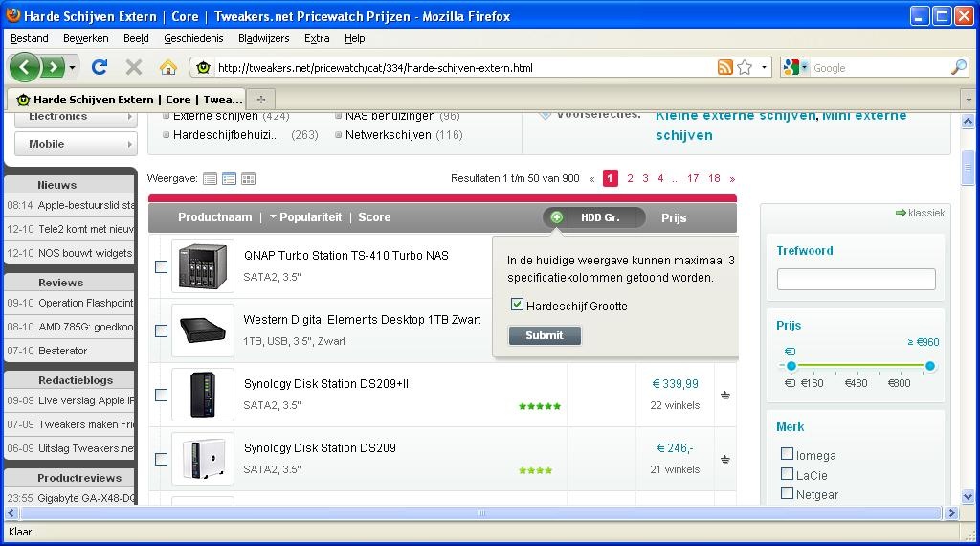Click the price-compare icon for DS209 row
Viewport: 980px width, 546px height.
pos(725,460)
